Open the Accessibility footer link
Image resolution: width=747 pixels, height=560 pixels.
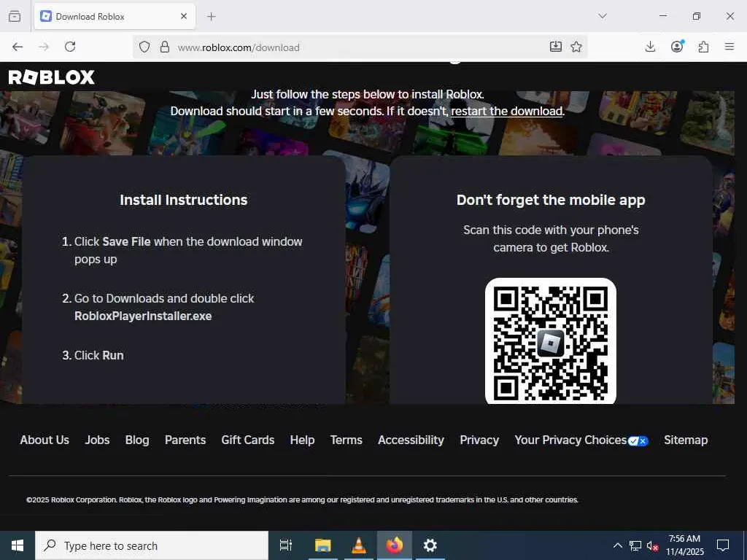pos(411,440)
